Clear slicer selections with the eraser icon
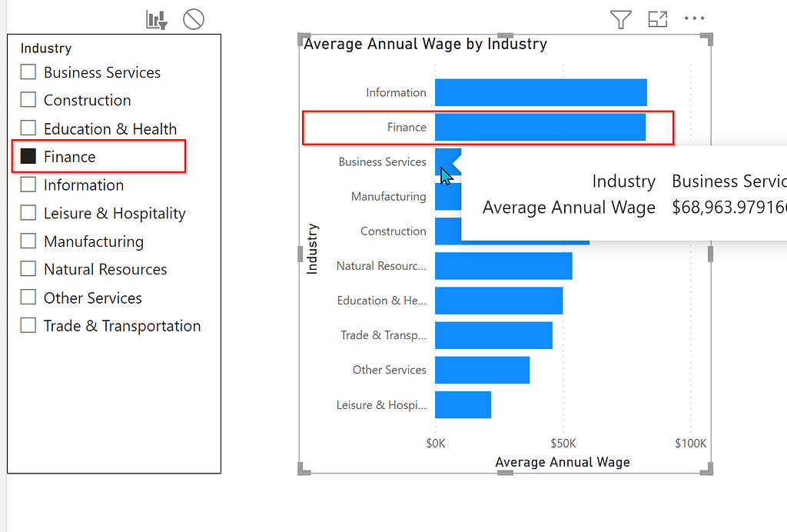The width and height of the screenshot is (787, 532). 193,18
